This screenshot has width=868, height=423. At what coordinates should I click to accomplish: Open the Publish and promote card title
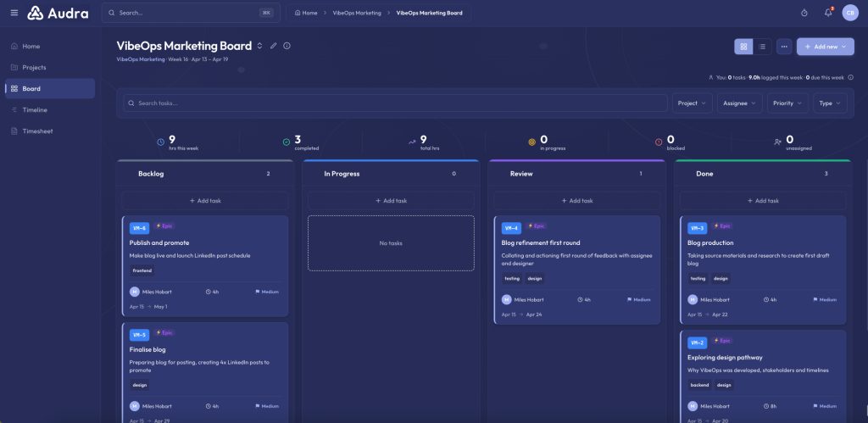coord(159,242)
